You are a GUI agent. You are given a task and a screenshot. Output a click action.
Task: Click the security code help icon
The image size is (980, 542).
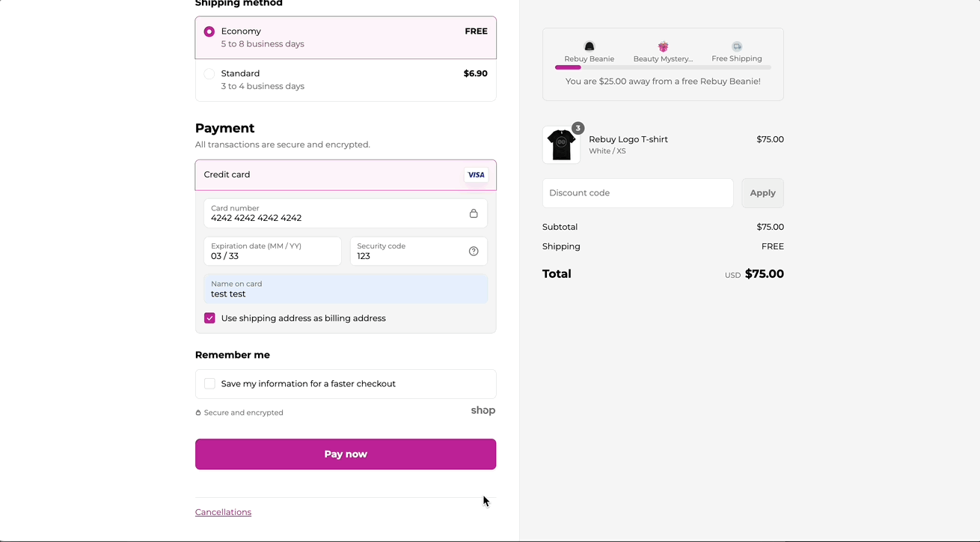474,252
